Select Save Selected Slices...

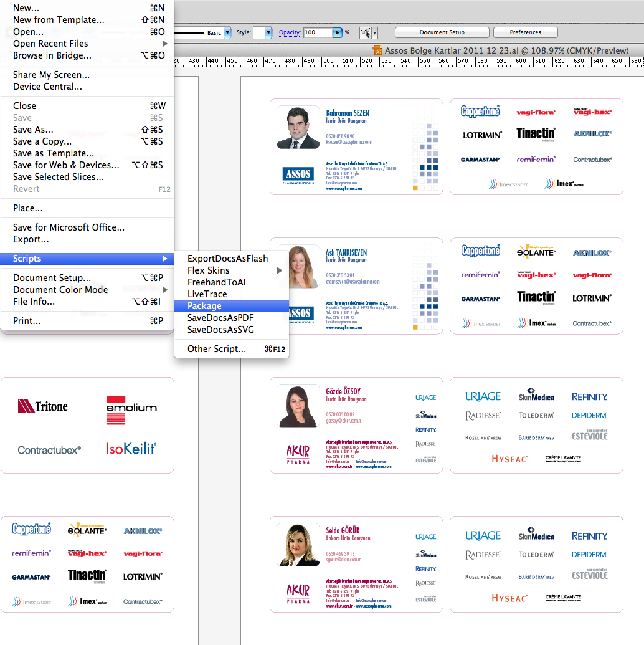pos(87,177)
